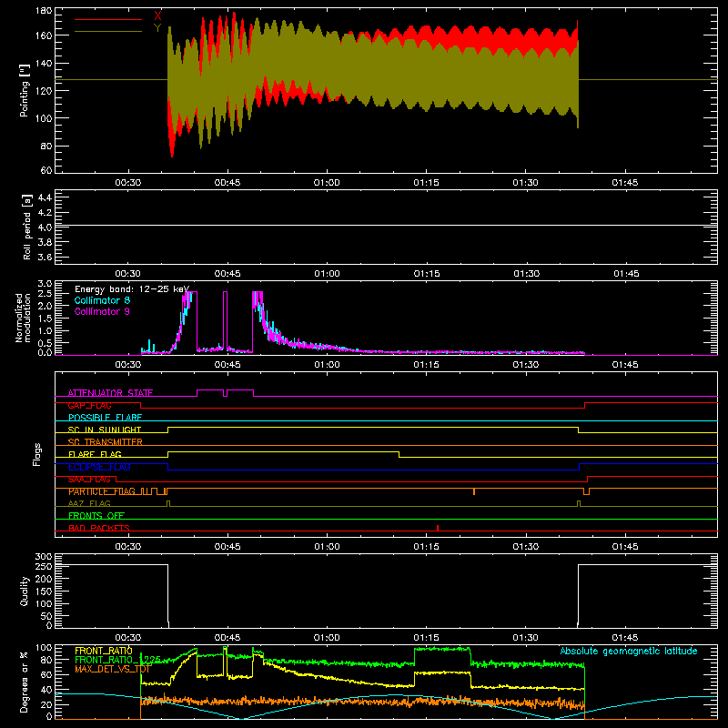Select the green FRONT_RATIO_1225 legend entry
This screenshot has height=728, width=728.
pyautogui.click(x=117, y=660)
